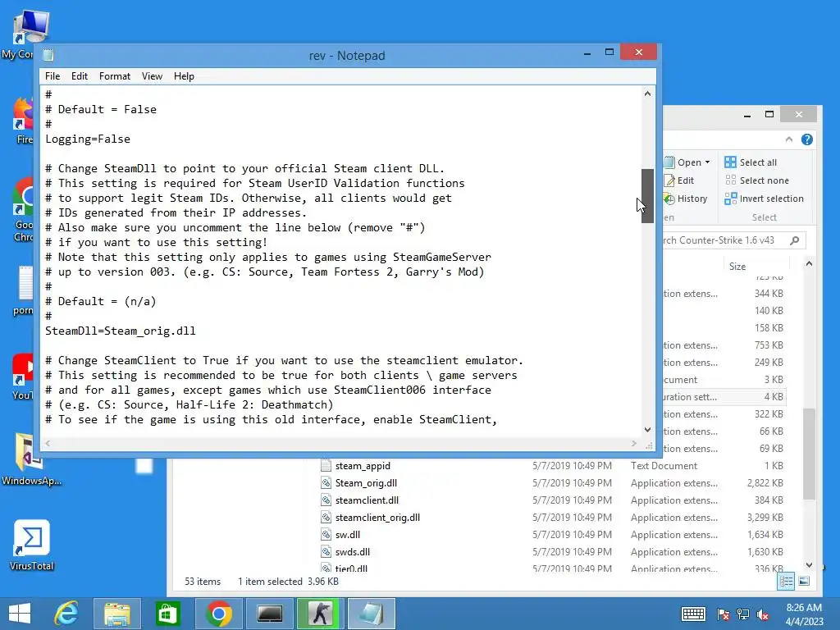This screenshot has width=840, height=630.
Task: Click steam_appid file icon
Action: point(326,466)
